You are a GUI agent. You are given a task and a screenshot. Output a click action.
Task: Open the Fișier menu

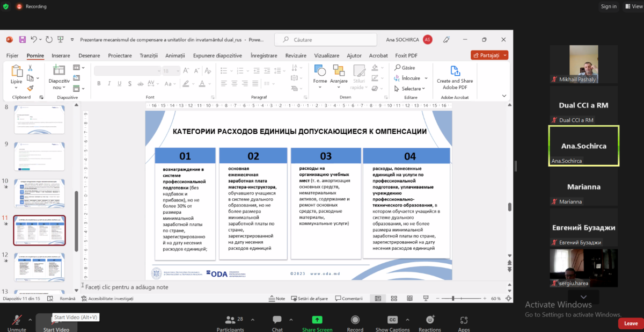pos(12,55)
